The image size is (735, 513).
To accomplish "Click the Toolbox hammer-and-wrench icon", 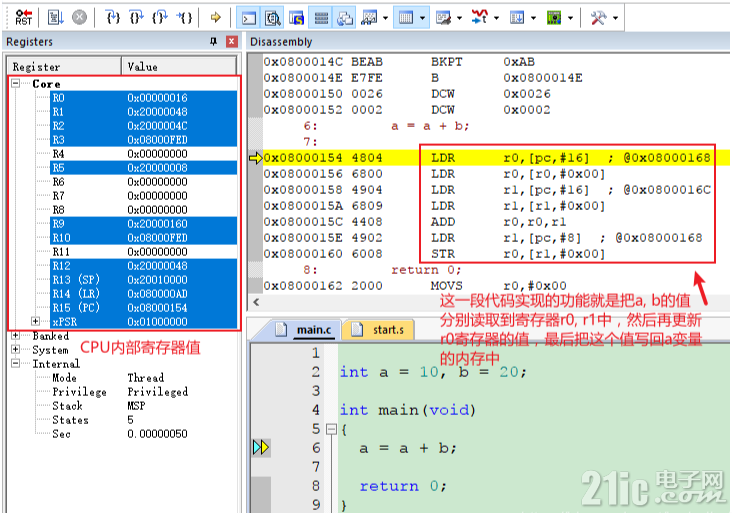I will (x=598, y=18).
